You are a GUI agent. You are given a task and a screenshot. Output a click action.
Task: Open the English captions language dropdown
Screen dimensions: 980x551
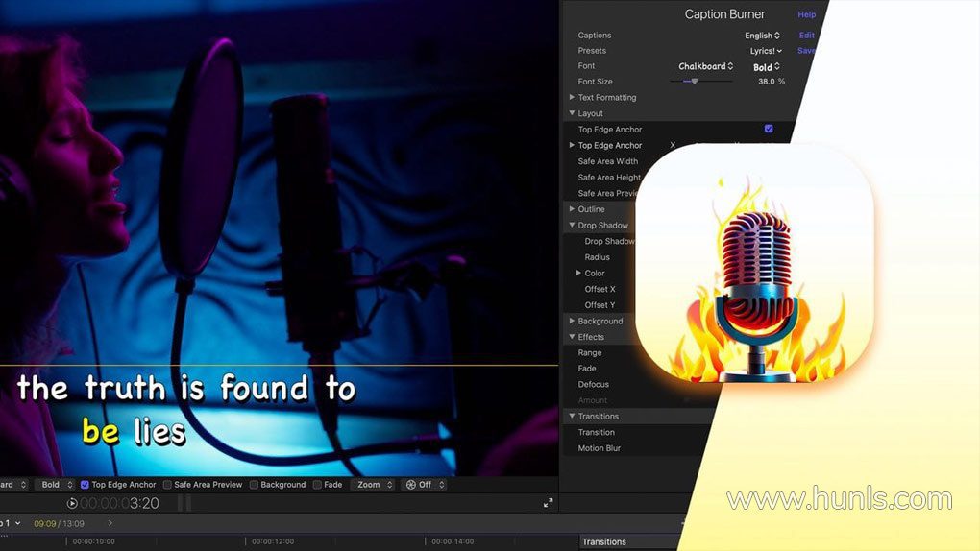click(762, 36)
